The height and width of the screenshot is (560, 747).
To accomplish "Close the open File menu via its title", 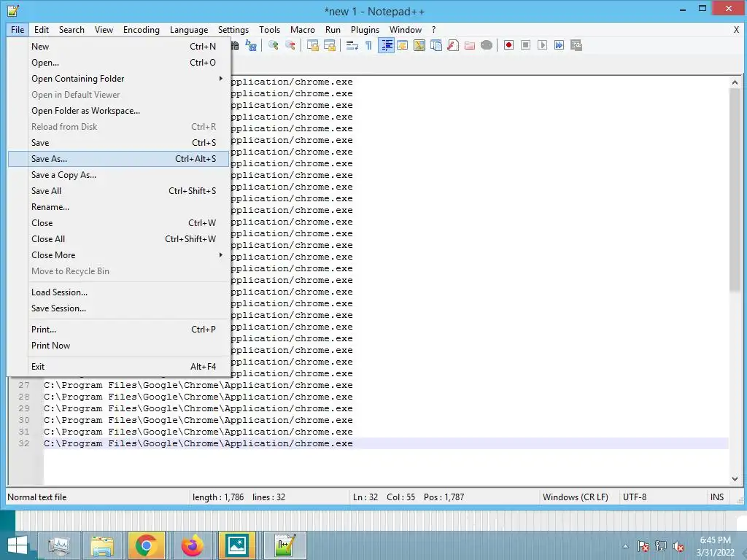I will (x=18, y=29).
